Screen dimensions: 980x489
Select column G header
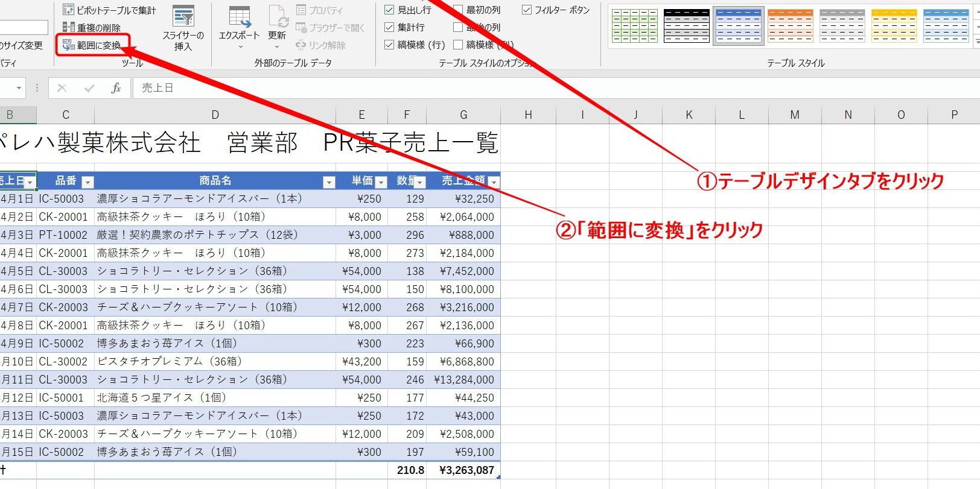click(x=463, y=115)
